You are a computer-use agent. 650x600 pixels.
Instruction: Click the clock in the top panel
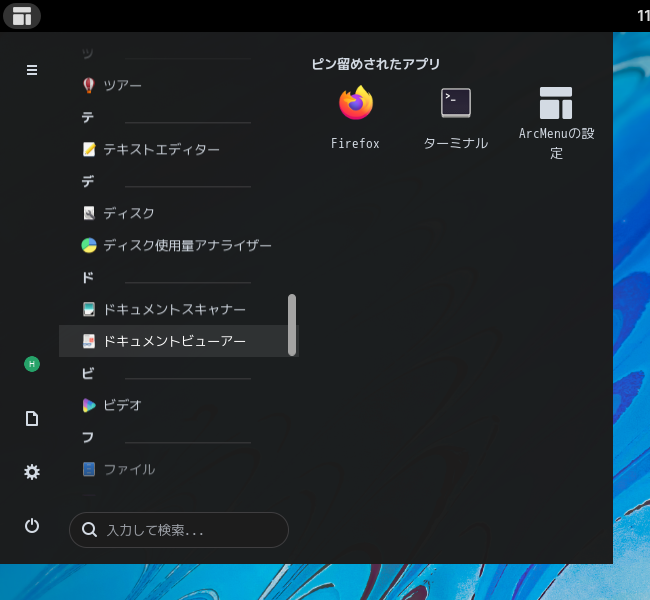tap(643, 16)
